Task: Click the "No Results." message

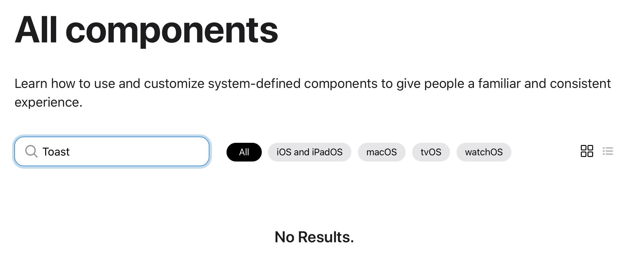Action: [314, 237]
